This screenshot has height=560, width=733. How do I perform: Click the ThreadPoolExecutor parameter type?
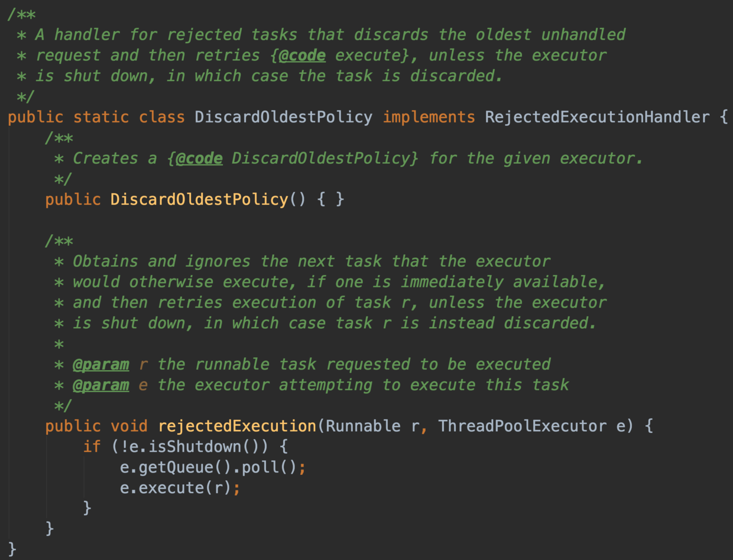coord(522,426)
